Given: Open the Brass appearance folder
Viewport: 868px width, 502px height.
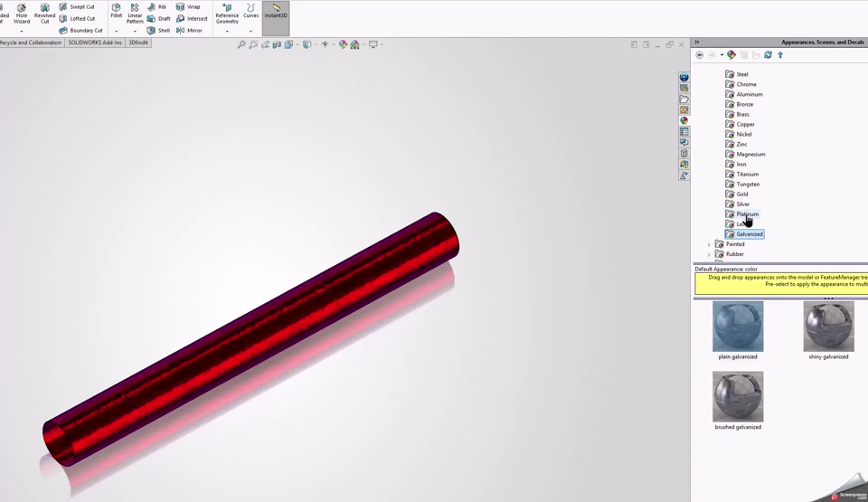Looking at the screenshot, I should tap(738, 114).
